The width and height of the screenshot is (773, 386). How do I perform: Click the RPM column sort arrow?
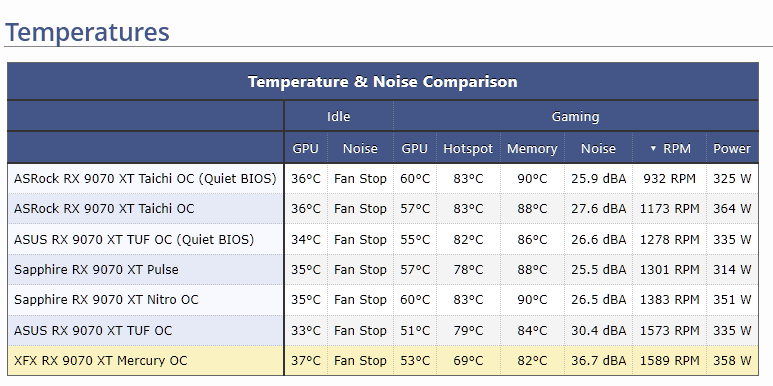653,148
